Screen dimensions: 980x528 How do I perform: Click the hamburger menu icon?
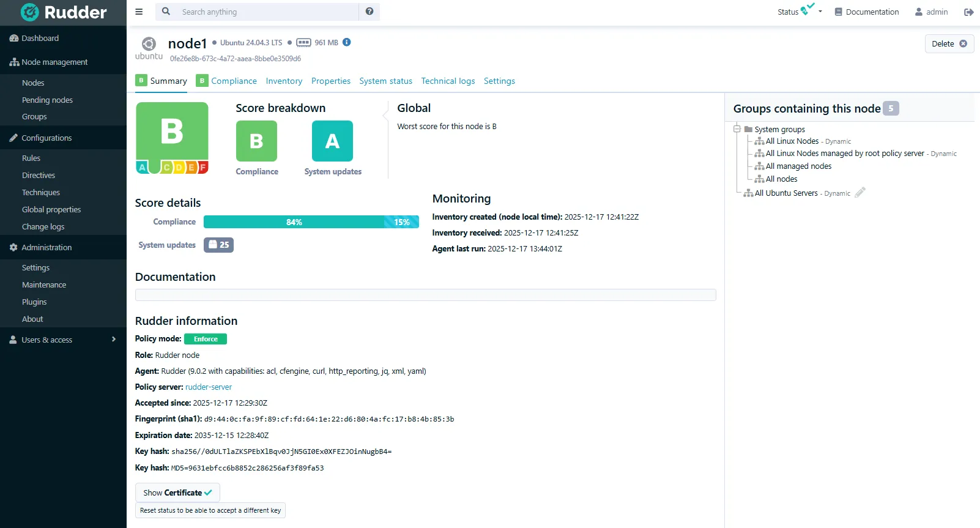pyautogui.click(x=139, y=12)
